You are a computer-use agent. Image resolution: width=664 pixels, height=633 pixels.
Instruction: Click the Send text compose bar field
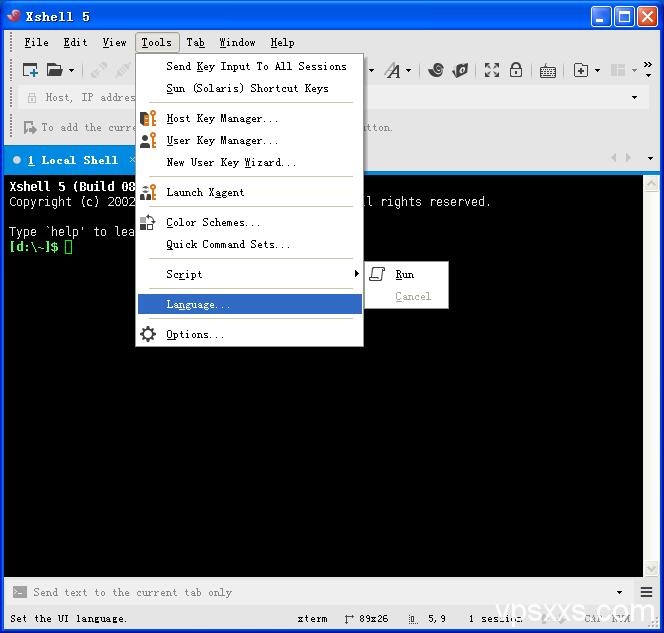(322, 592)
